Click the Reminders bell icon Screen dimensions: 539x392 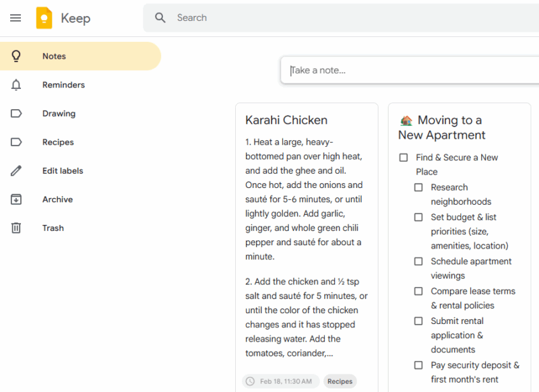pos(16,85)
